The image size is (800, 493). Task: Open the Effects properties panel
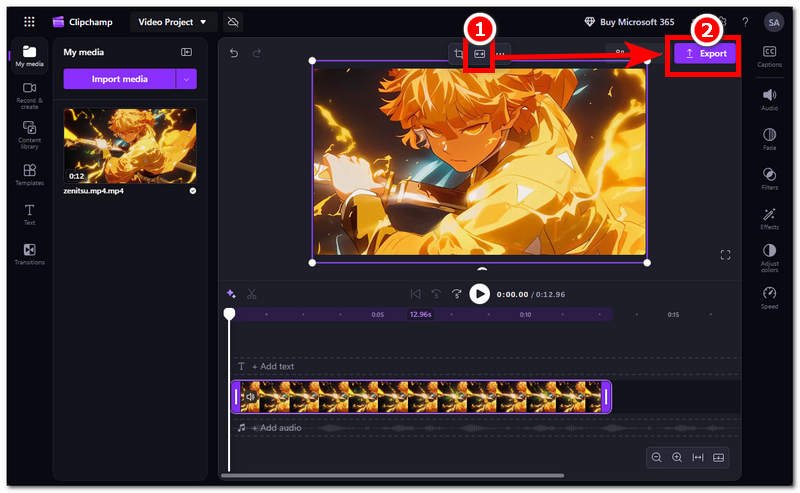coord(769,218)
